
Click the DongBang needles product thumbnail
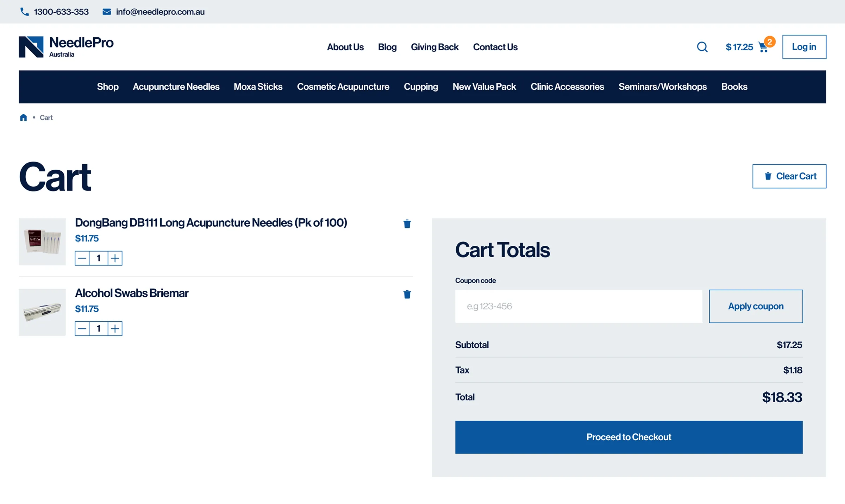coord(42,242)
